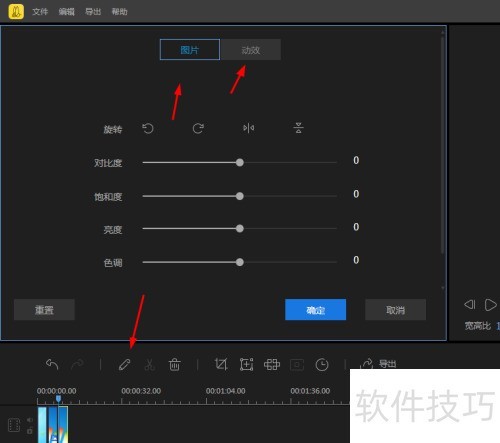This screenshot has width=500, height=443.
Task: Confirm with the 确定 button
Action: pyautogui.click(x=315, y=310)
